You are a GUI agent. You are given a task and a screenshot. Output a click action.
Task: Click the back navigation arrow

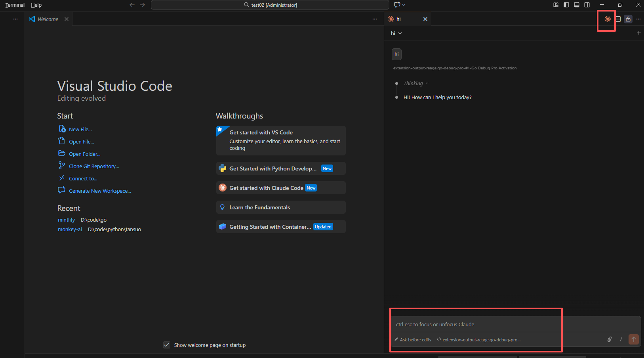point(132,5)
